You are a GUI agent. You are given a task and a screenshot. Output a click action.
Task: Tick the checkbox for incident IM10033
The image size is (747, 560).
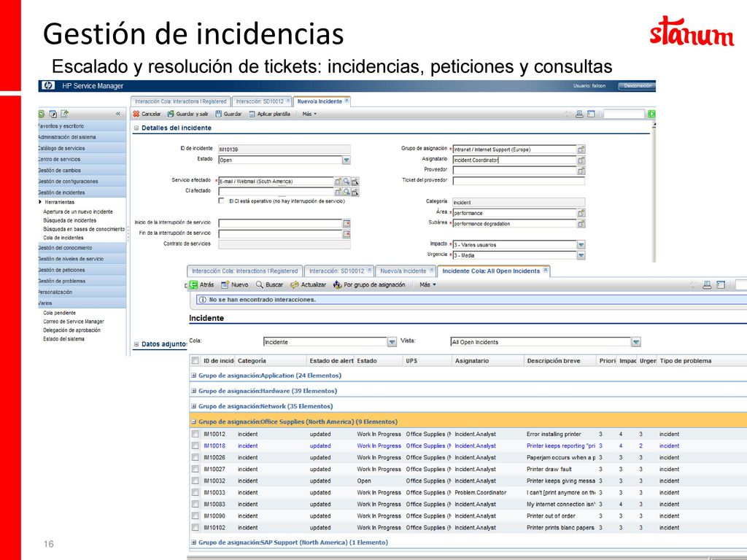click(x=196, y=492)
